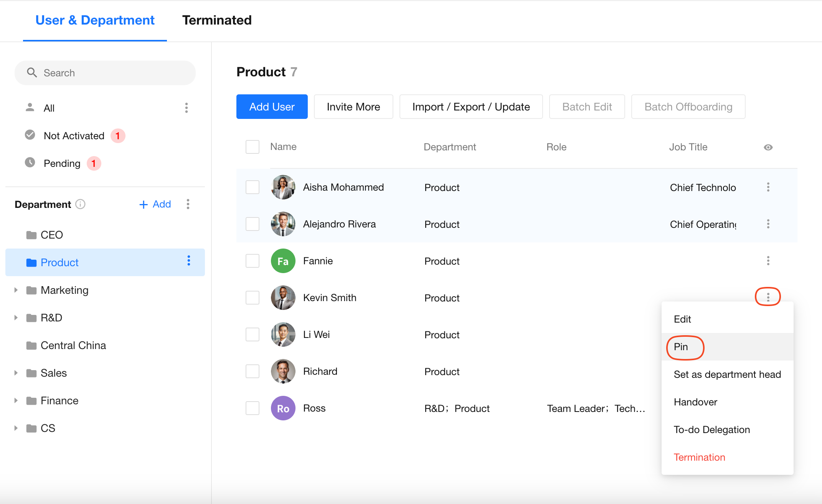The image size is (822, 504).
Task: Click the plus Add department link
Action: tap(155, 204)
